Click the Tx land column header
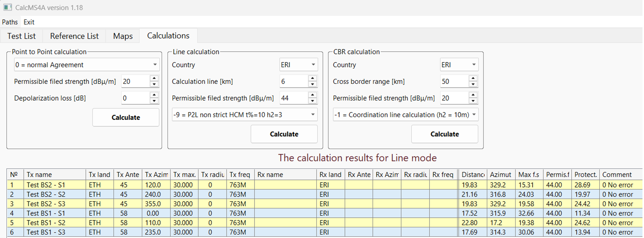Screen dimensions: 644x238 [100, 174]
